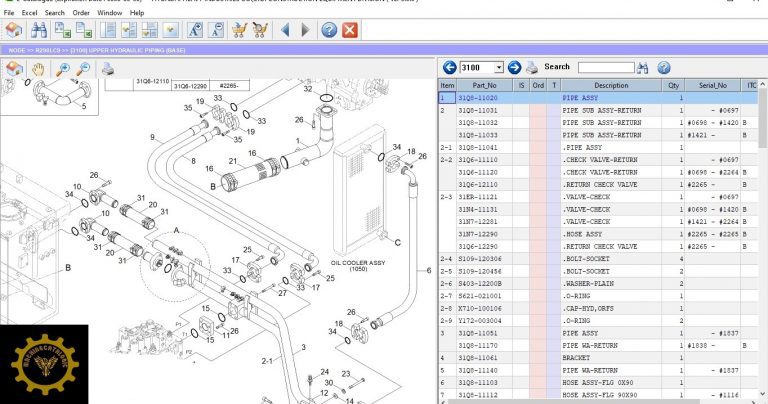Go to the previous section with the arrow left of 3100

pyautogui.click(x=449, y=67)
